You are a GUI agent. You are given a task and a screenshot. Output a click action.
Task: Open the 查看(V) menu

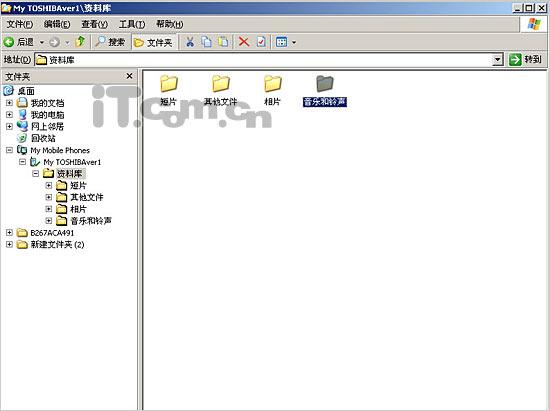tap(94, 24)
